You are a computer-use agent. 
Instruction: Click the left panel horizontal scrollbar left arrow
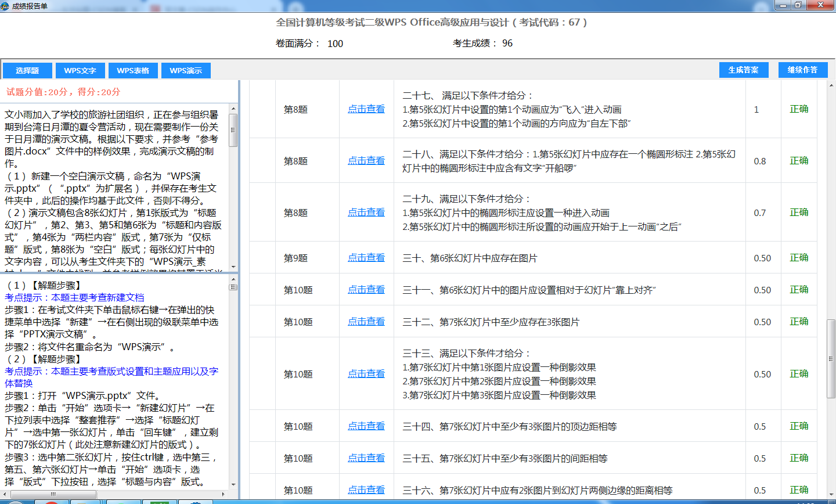(5, 494)
